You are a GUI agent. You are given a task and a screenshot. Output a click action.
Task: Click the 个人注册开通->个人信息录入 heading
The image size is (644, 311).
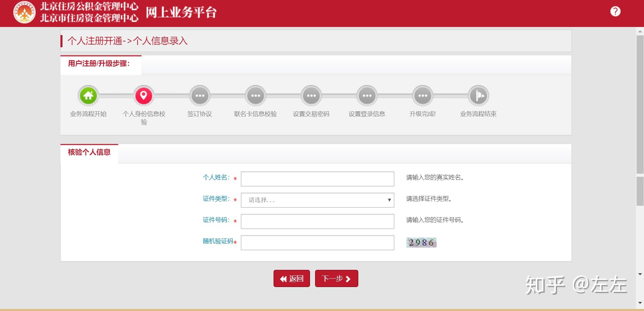(x=127, y=41)
